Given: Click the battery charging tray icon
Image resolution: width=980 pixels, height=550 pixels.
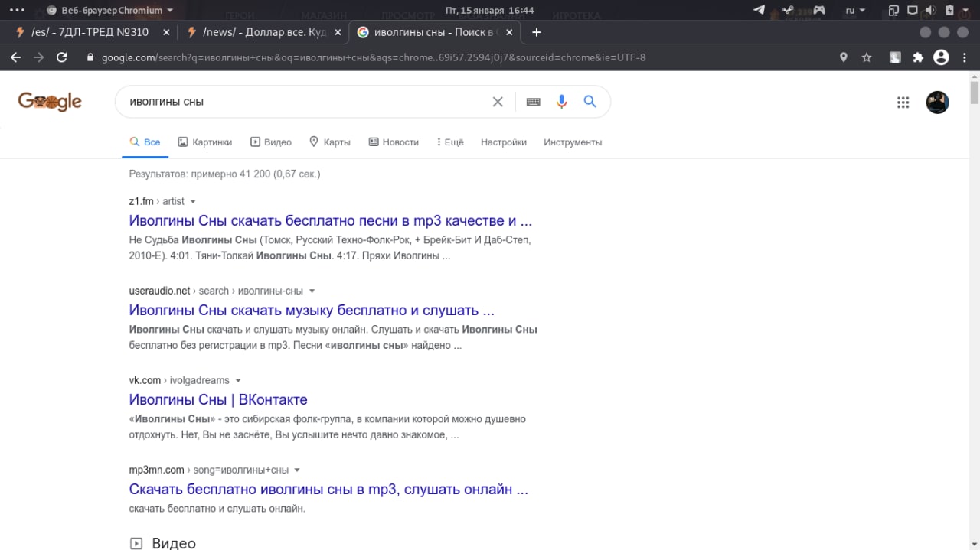Looking at the screenshot, I should (x=950, y=11).
